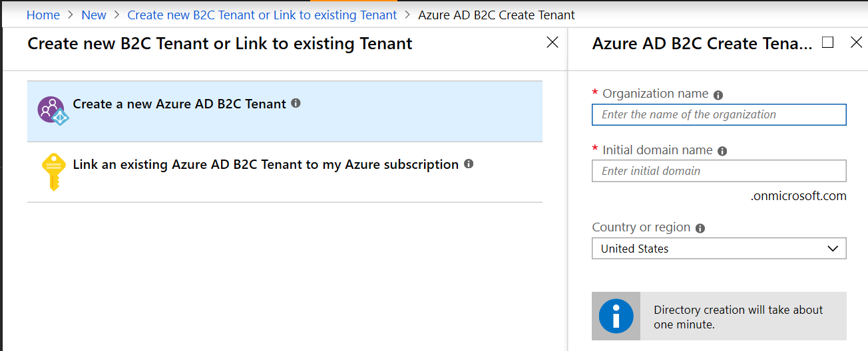Click the blue directory creation info icon

(x=616, y=316)
